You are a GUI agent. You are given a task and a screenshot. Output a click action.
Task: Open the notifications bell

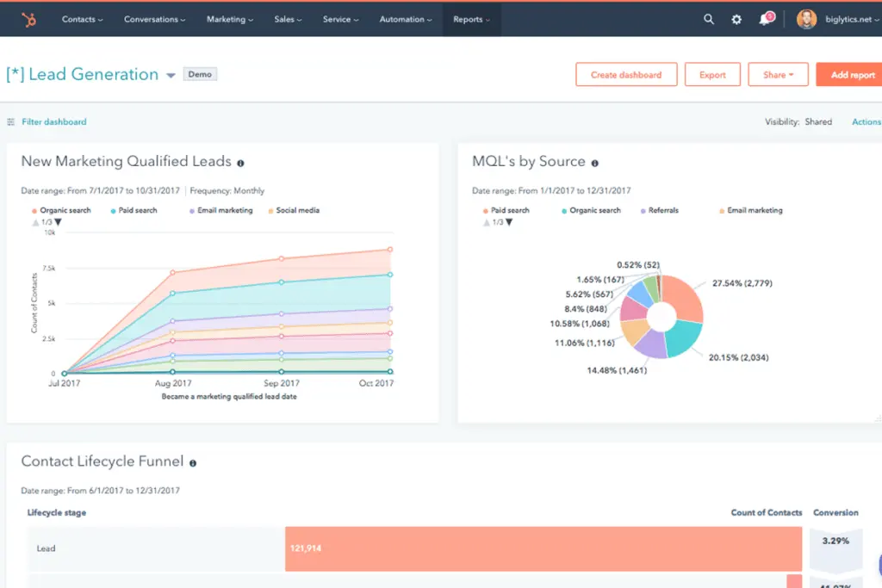pyautogui.click(x=765, y=20)
